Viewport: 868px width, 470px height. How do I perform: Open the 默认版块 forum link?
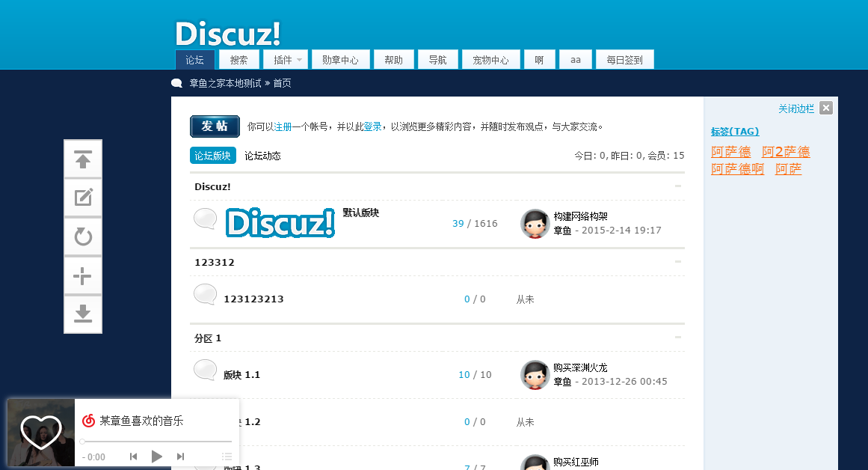pos(361,213)
